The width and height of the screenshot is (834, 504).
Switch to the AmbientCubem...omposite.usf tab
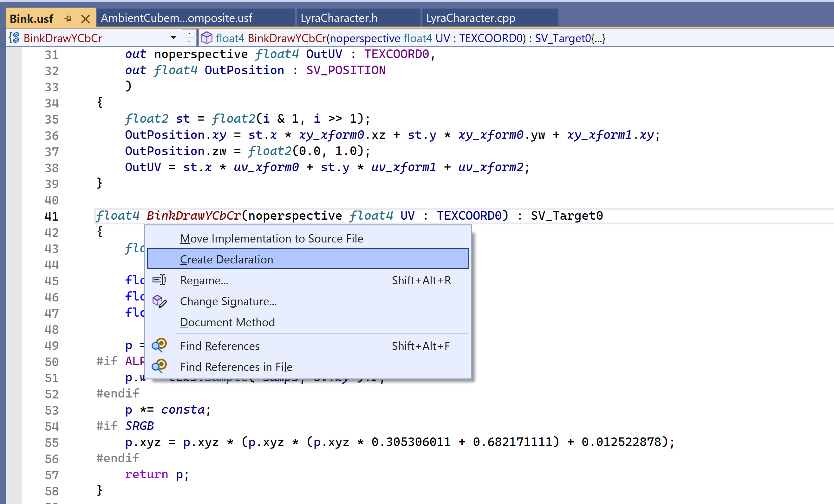pyautogui.click(x=177, y=18)
